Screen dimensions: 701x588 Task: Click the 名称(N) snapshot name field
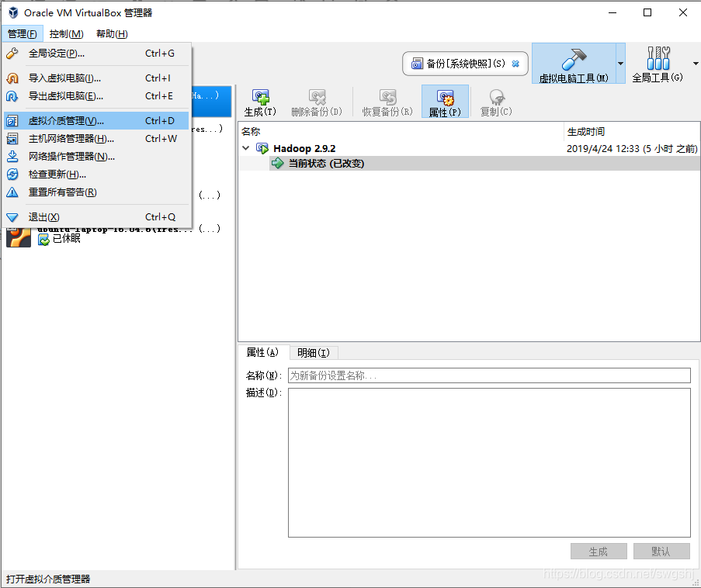[x=489, y=375]
